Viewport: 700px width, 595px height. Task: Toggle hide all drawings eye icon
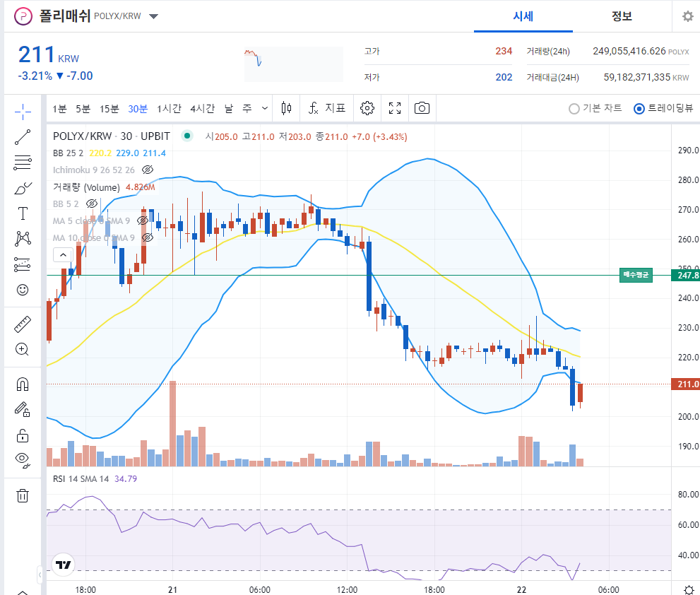[x=23, y=461]
